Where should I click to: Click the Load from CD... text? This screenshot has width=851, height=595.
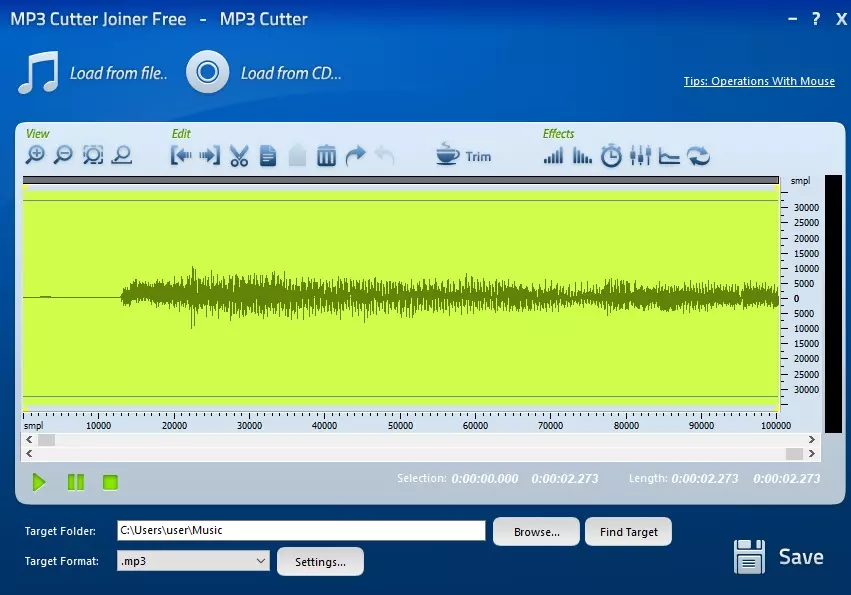click(291, 73)
